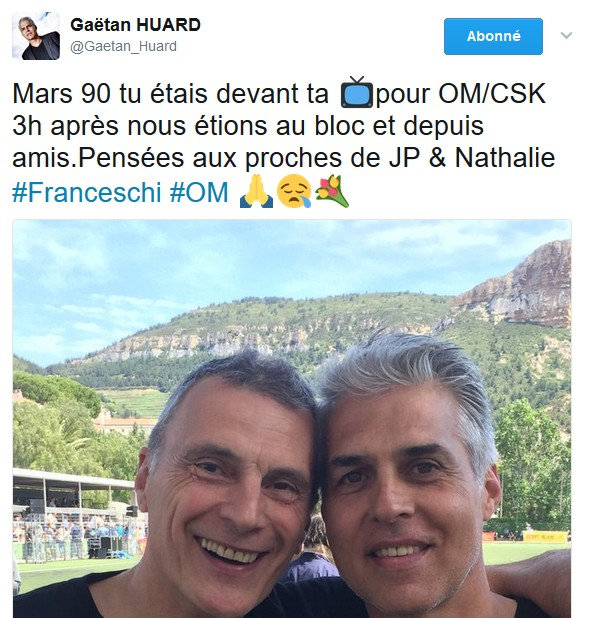Screen dimensions: 591x618
Task: Click the crying face emoji
Action: pos(294,192)
